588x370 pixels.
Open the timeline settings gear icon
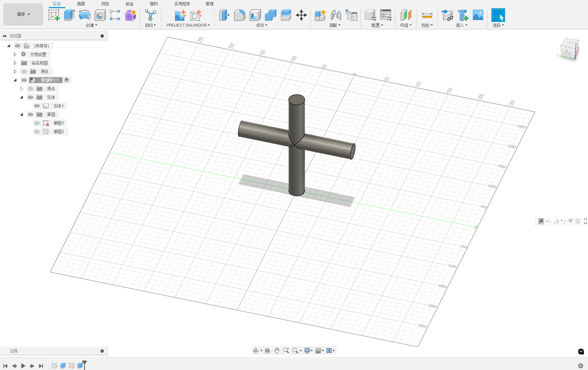(x=581, y=366)
